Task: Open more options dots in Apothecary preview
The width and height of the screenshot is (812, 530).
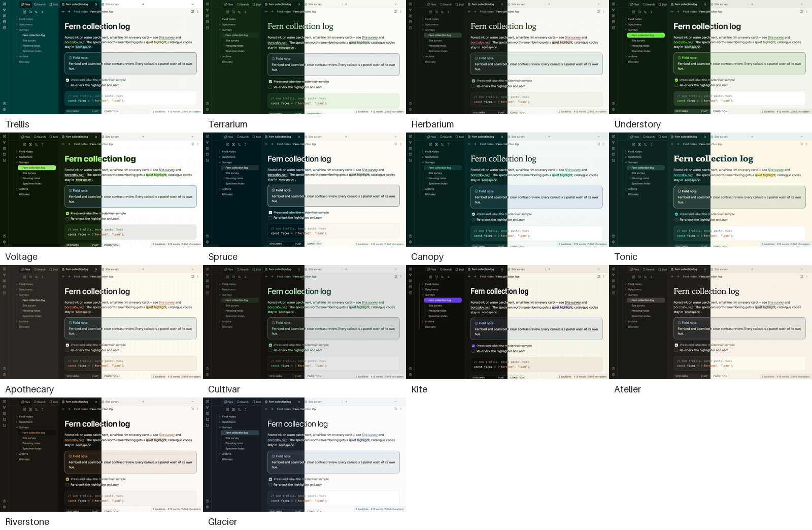Action: [198, 277]
